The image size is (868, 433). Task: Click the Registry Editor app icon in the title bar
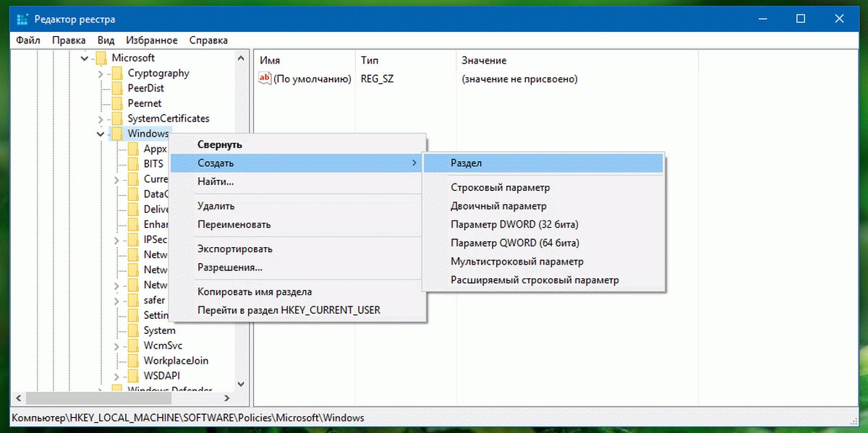click(21, 19)
